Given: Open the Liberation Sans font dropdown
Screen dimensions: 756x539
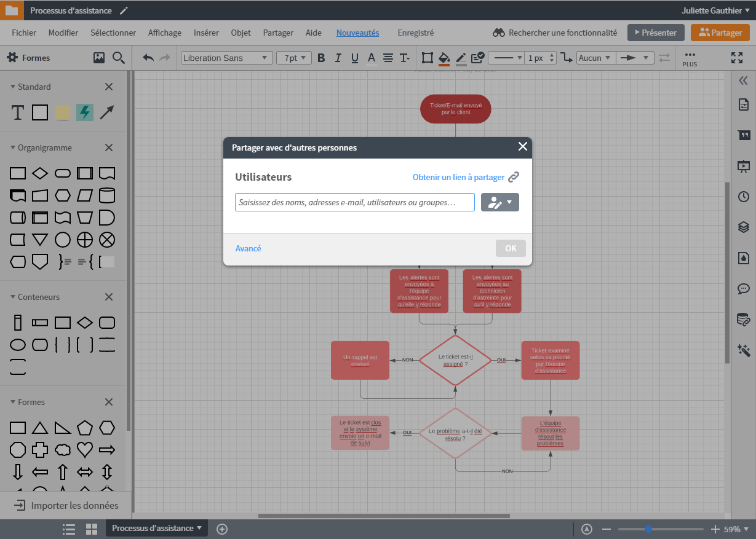Looking at the screenshot, I should click(226, 58).
